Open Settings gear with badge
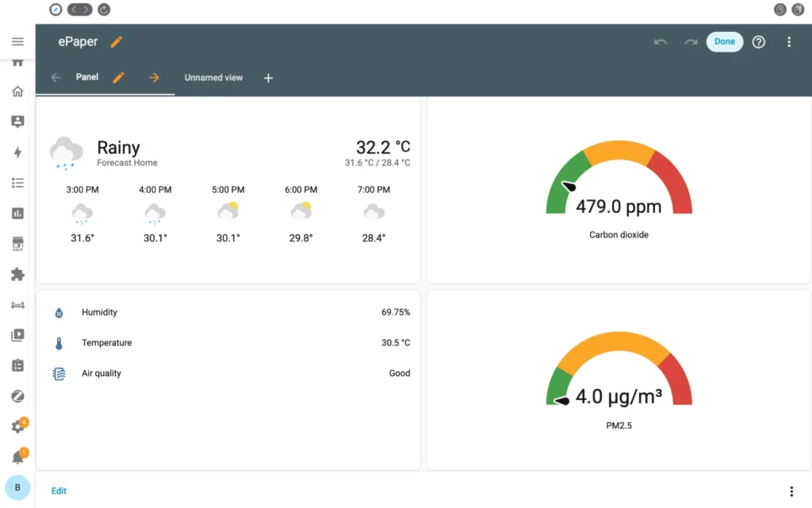This screenshot has height=508, width=812. (19, 425)
